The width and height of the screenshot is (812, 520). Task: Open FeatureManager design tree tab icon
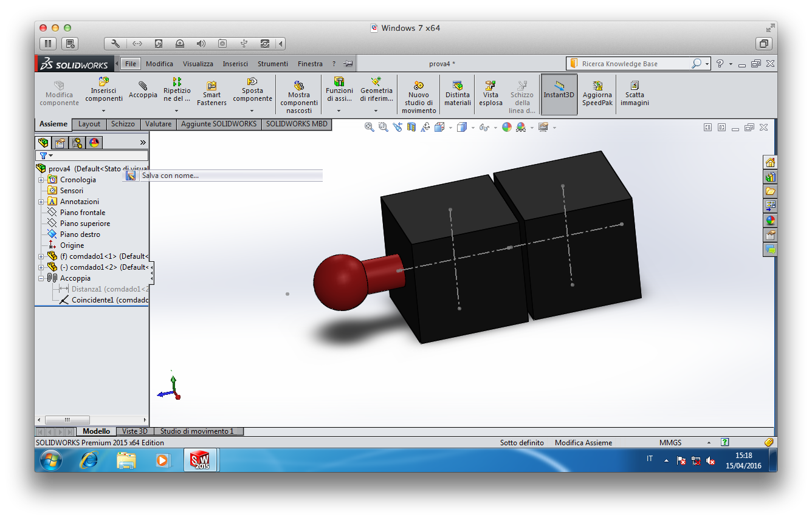coord(43,143)
